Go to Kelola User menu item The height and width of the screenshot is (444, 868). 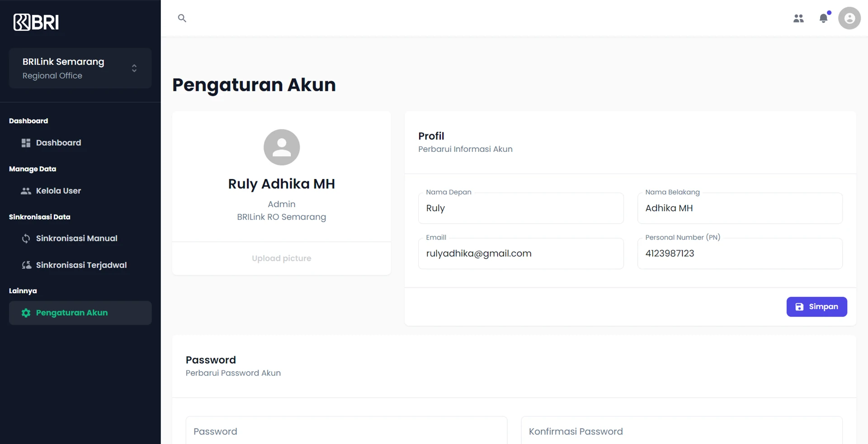[58, 191]
